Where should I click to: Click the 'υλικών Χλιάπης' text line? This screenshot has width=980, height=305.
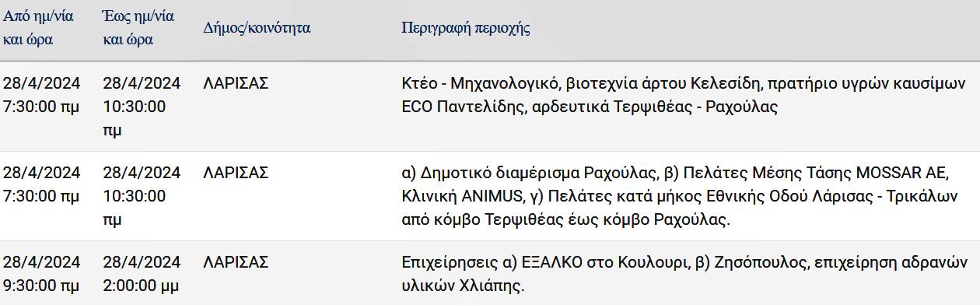coord(464,286)
